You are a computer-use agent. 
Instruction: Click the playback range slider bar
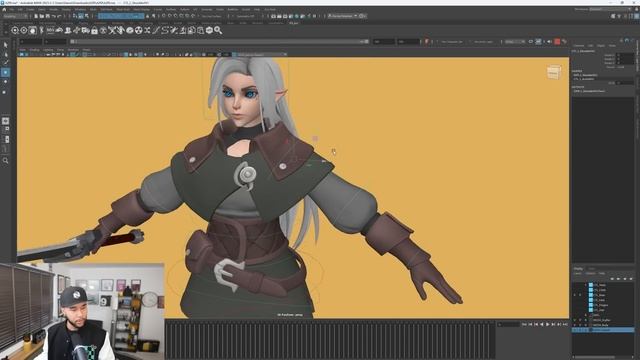tap(220, 42)
